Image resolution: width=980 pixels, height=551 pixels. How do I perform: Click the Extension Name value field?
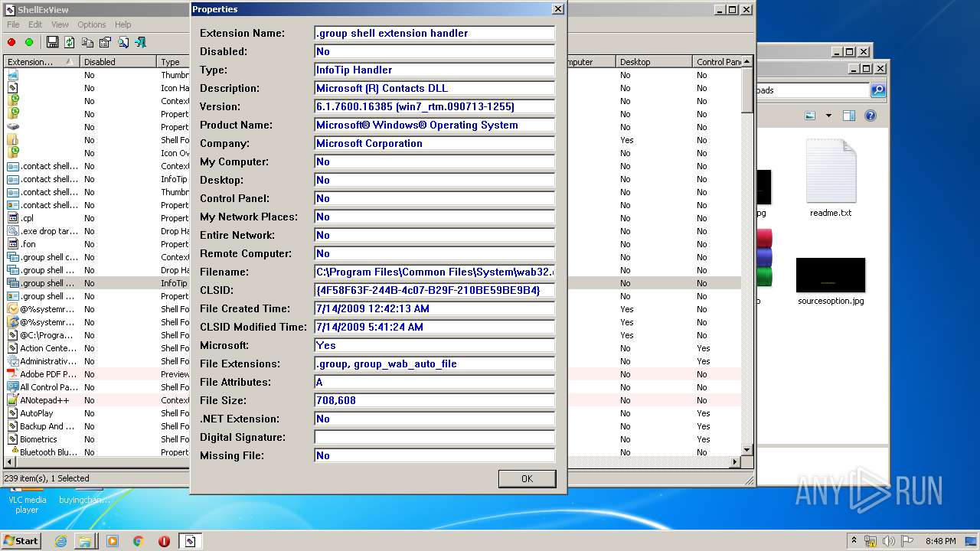[434, 33]
